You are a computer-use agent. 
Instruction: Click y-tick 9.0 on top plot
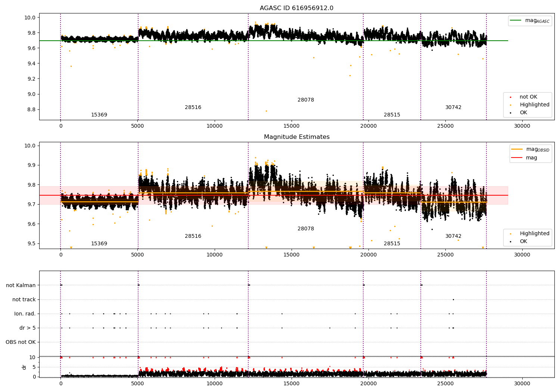[x=30, y=94]
